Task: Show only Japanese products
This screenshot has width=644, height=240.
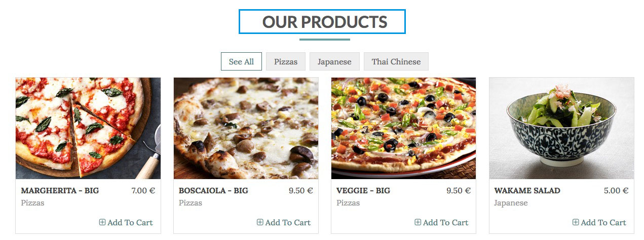Action: pyautogui.click(x=334, y=61)
